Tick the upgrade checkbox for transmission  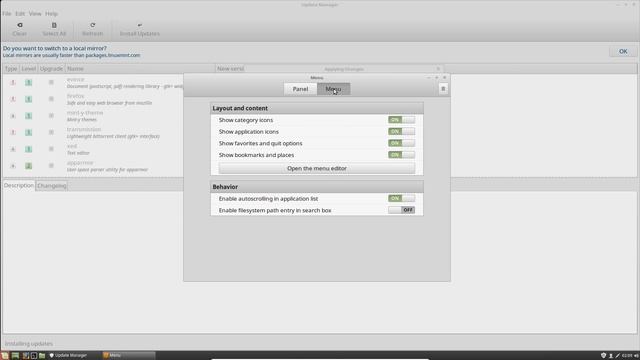(51, 132)
